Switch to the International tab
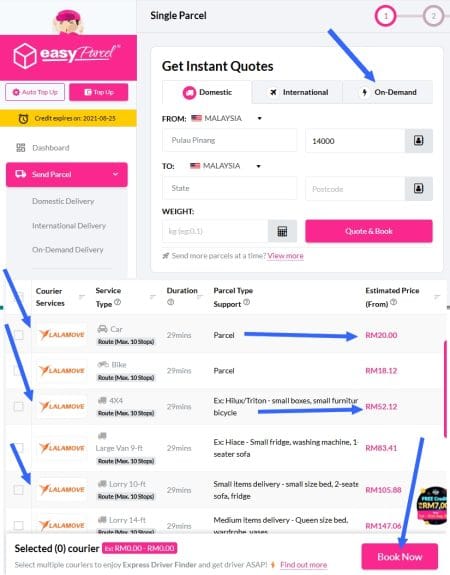Viewport: 450px width, 575px height. coord(297,92)
